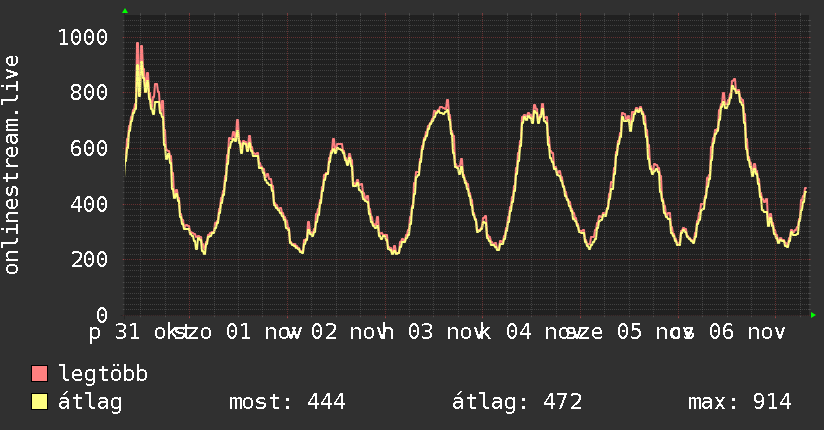Viewport: 824px width, 430px height.
Task: Select the legtöbb legend label
Action: point(103,374)
